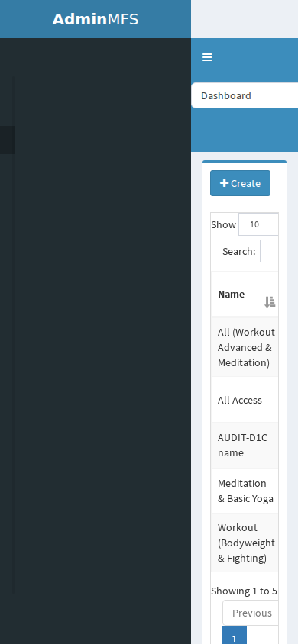Open pagination page 1
The height and width of the screenshot is (644, 298).
(x=234, y=636)
